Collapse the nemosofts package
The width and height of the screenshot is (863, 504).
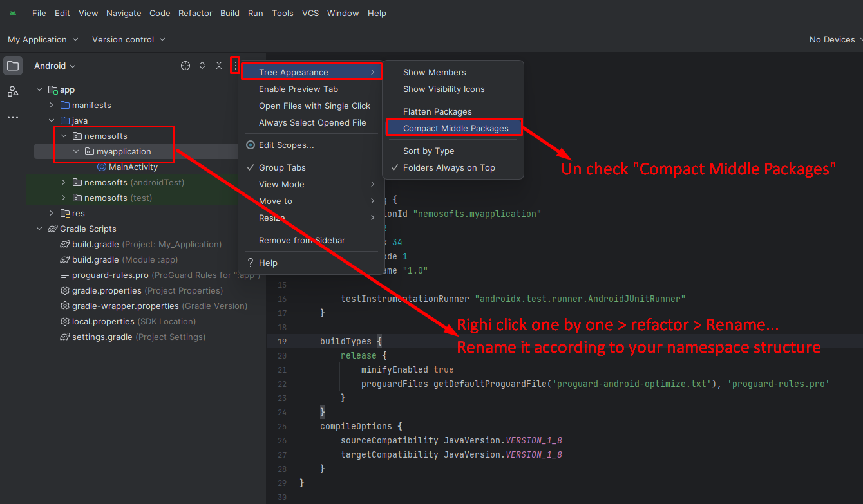tap(64, 136)
